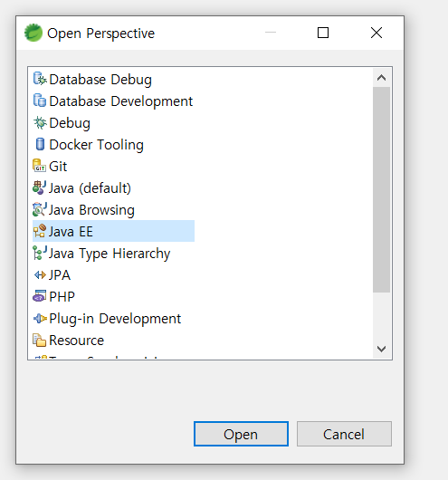Close the Open Perspective dialog
The height and width of the screenshot is (480, 448).
(x=377, y=33)
